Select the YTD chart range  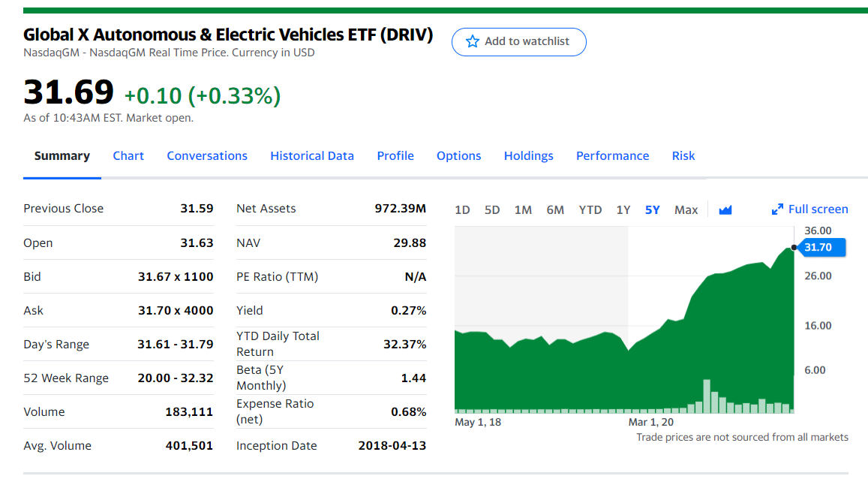[x=590, y=210]
